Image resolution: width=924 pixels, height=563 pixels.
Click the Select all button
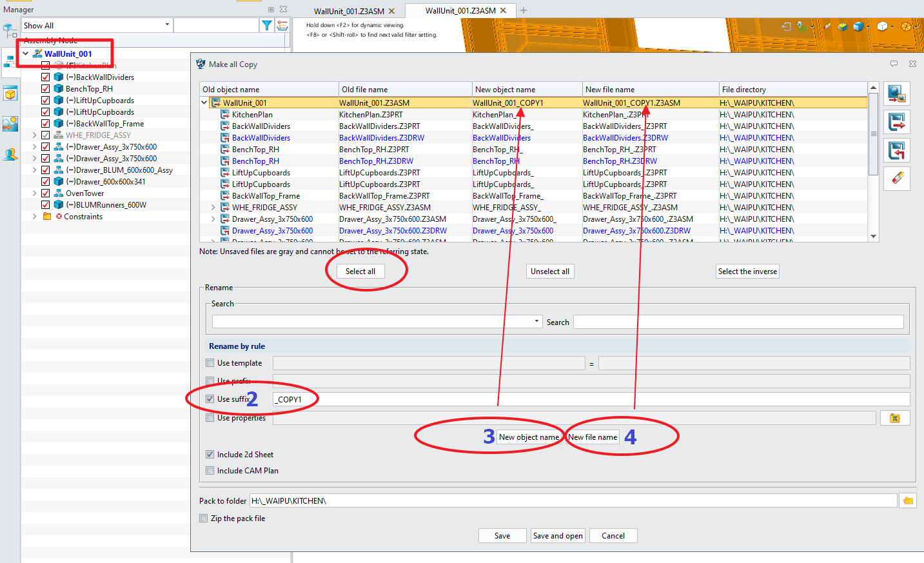[x=360, y=272]
